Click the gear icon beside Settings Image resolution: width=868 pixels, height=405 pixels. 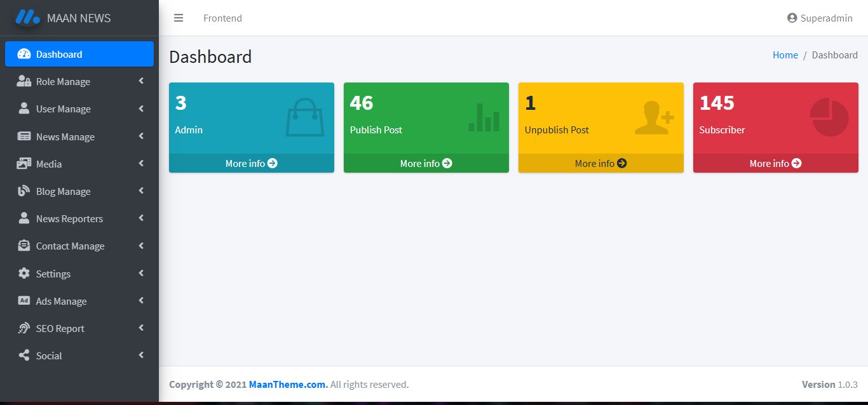(x=24, y=274)
